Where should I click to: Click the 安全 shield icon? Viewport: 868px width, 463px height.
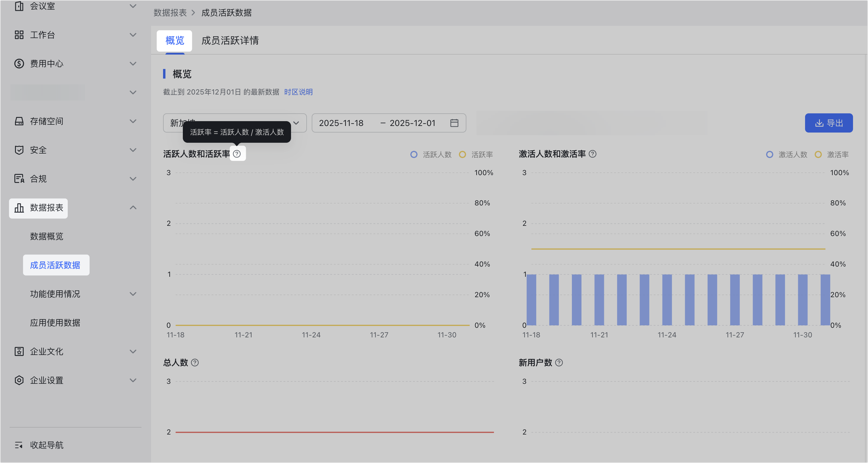coord(19,150)
